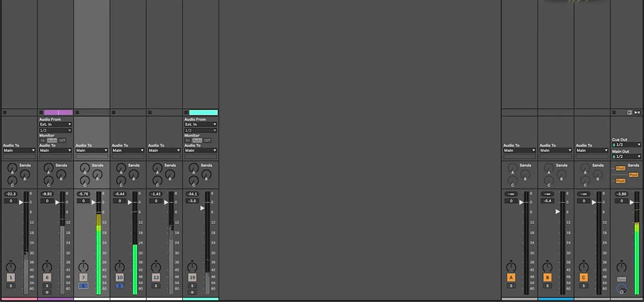Arm track 19 for recording

point(192,292)
